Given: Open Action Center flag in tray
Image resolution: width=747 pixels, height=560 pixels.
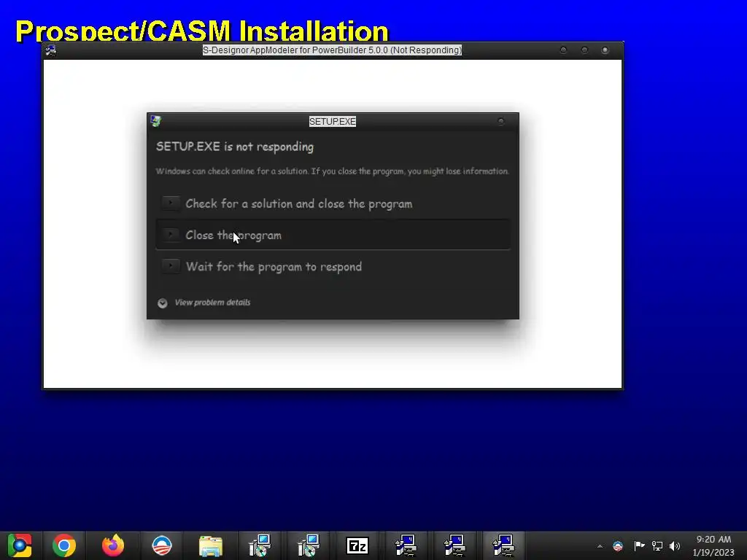Looking at the screenshot, I should coord(639,545).
